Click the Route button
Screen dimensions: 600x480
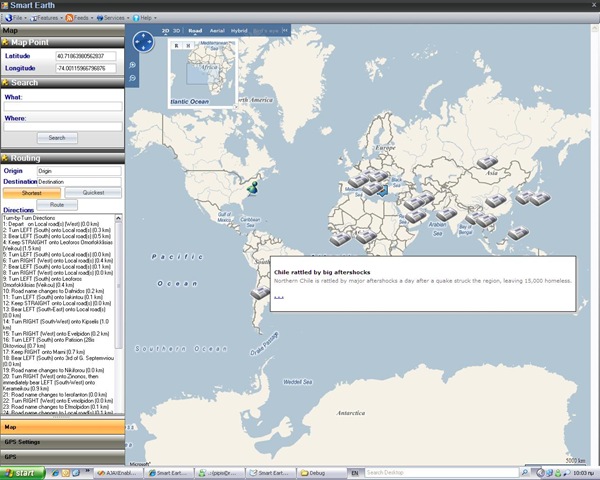click(x=57, y=205)
